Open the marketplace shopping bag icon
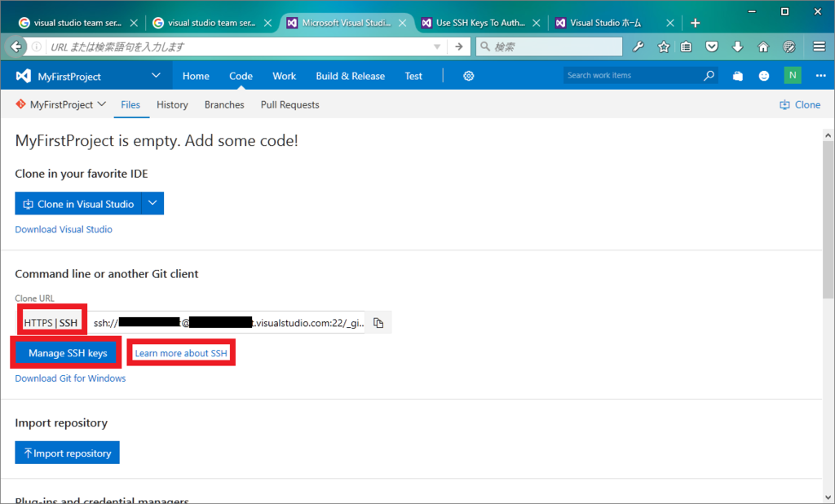This screenshot has width=835, height=504. pyautogui.click(x=737, y=76)
